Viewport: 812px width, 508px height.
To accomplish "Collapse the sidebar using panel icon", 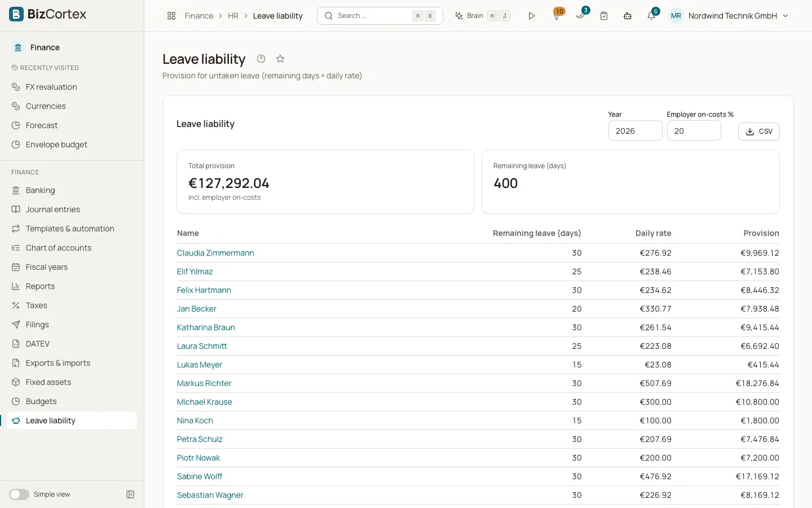I will [130, 494].
